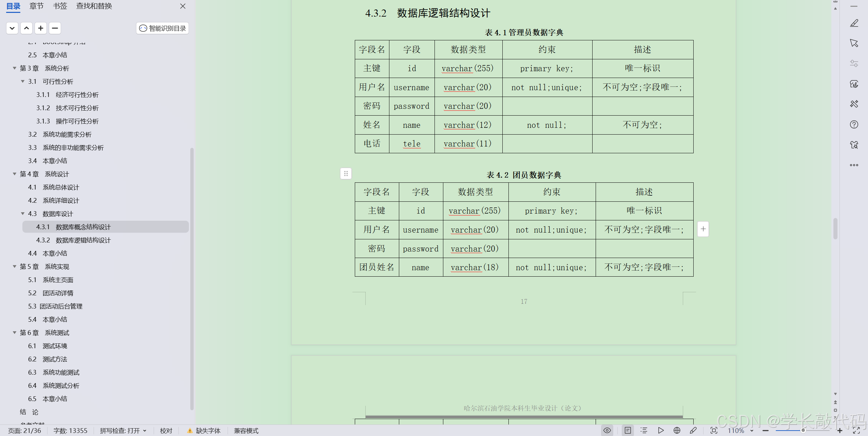868x436 pixels.
Task: Select the cursor selection tool in right sidebar
Action: pyautogui.click(x=854, y=43)
